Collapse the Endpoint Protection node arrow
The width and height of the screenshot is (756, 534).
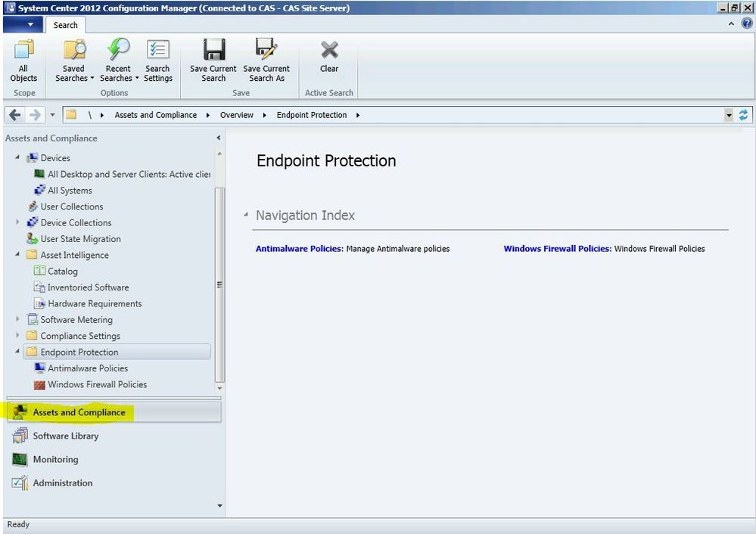tap(17, 352)
